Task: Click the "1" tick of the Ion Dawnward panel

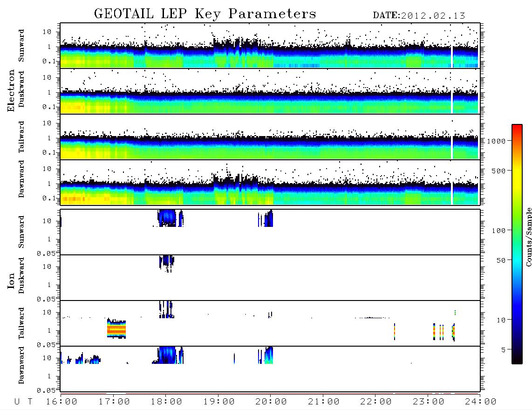Action: pos(49,376)
